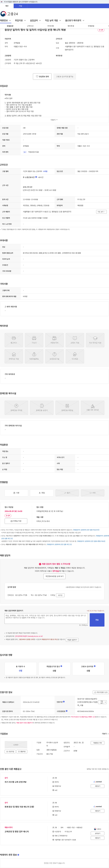Click the 필기 screening method box
Viewport: 109px width, 868px height.
coord(67,493)
